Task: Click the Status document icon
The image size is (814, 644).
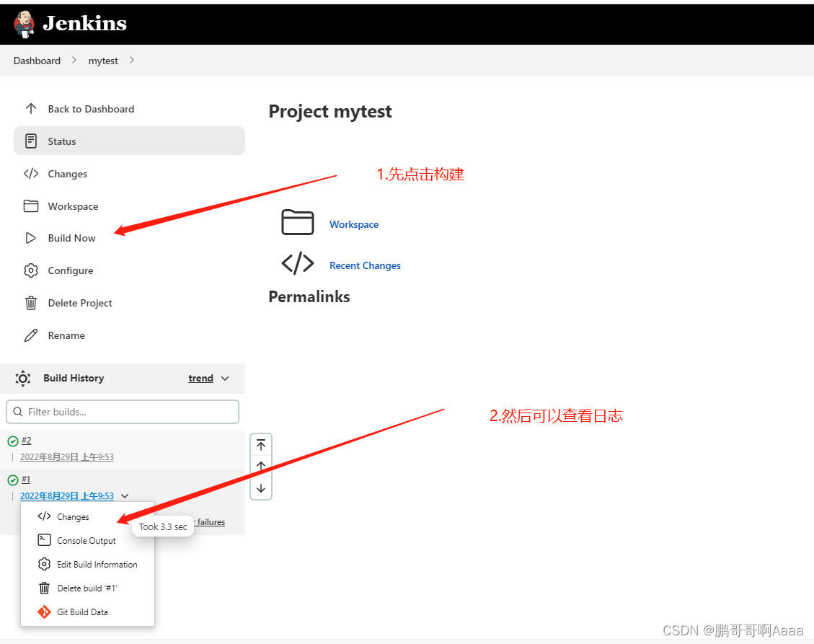Action: (31, 141)
